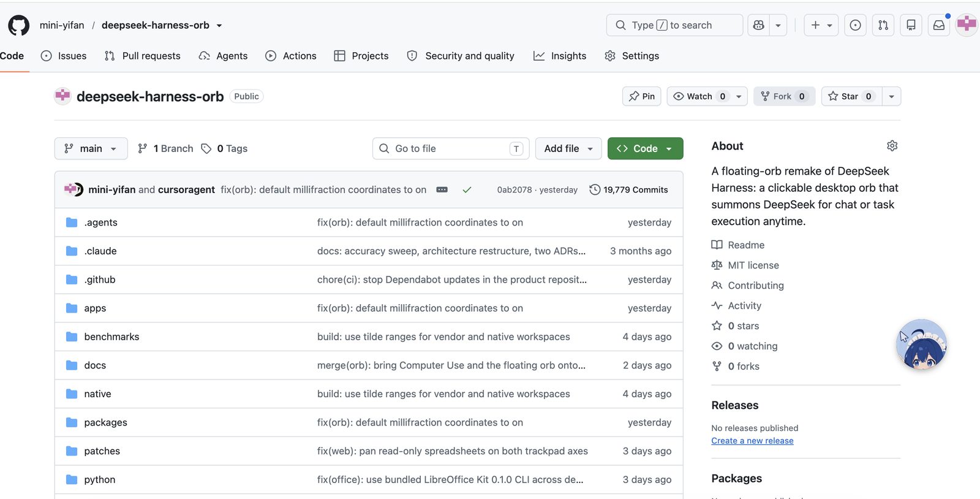The width and height of the screenshot is (980, 499).
Task: View the 0 stars link
Action: point(735,326)
